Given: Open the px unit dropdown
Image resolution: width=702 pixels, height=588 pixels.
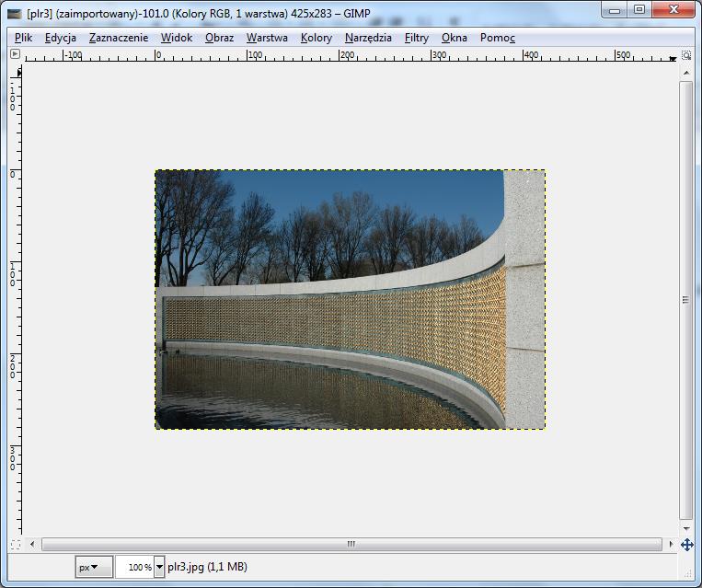Looking at the screenshot, I should coord(94,567).
